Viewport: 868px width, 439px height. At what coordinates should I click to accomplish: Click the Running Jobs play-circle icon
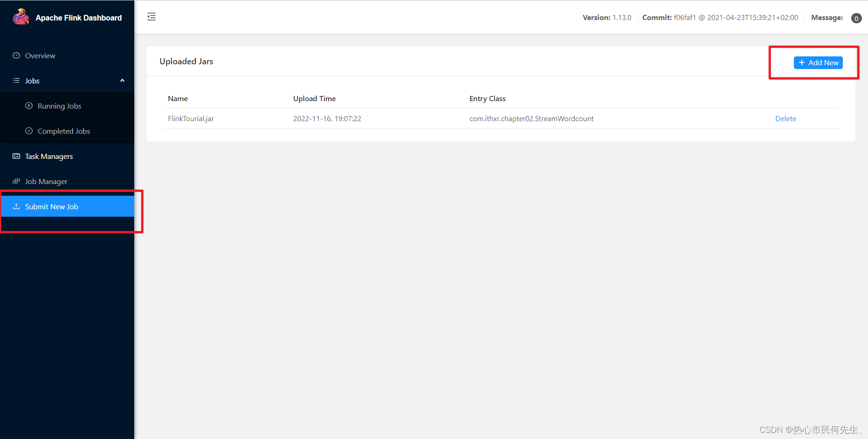(x=29, y=106)
